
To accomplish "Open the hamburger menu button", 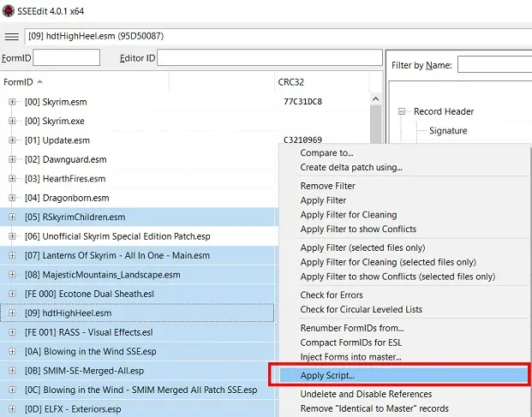I will tap(11, 36).
